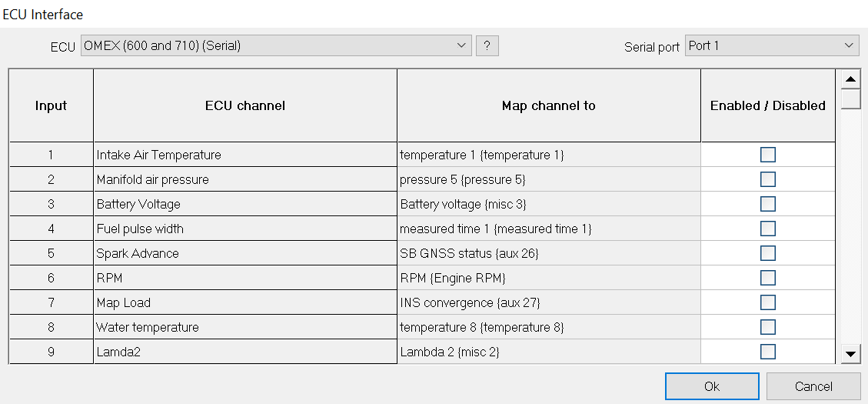Toggle the Manifold air pressure checkbox

point(767,179)
